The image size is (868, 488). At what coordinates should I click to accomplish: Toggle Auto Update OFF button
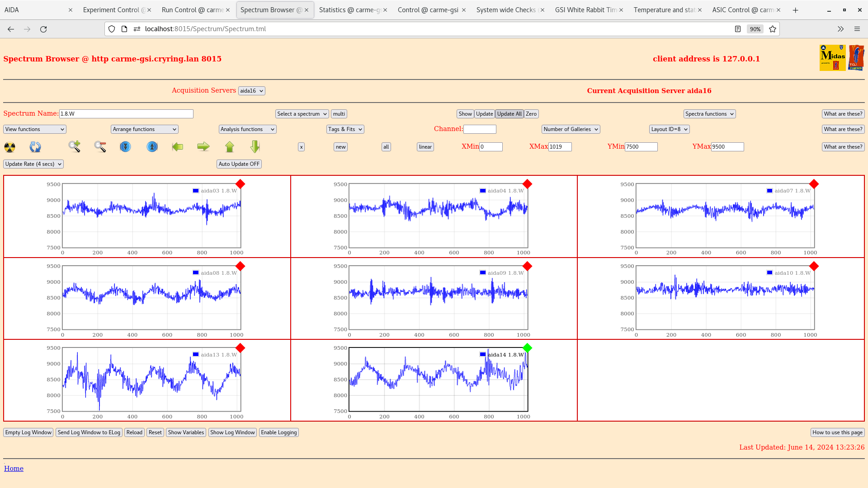click(x=238, y=163)
